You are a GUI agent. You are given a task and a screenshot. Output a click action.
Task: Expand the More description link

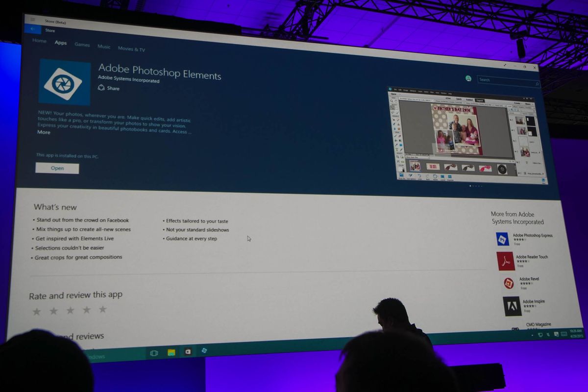[43, 132]
